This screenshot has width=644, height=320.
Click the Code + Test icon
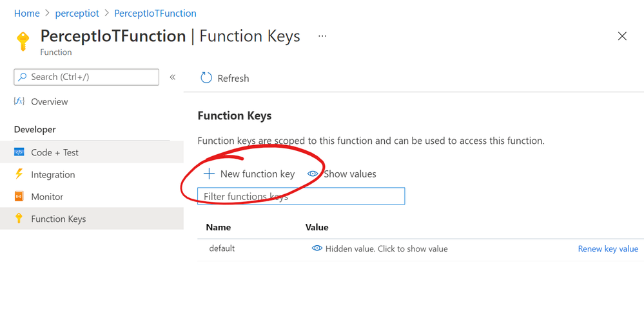coord(19,152)
